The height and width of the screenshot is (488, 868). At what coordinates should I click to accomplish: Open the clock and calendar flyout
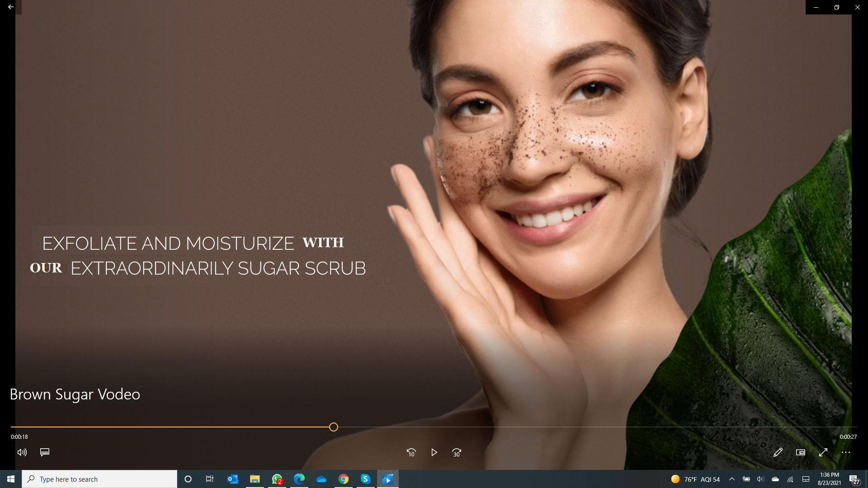click(829, 479)
